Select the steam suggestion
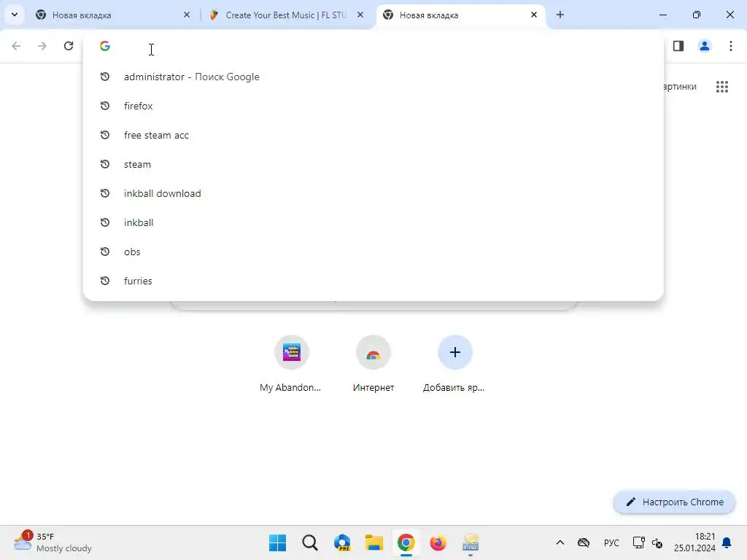This screenshot has width=747, height=560. (x=373, y=164)
